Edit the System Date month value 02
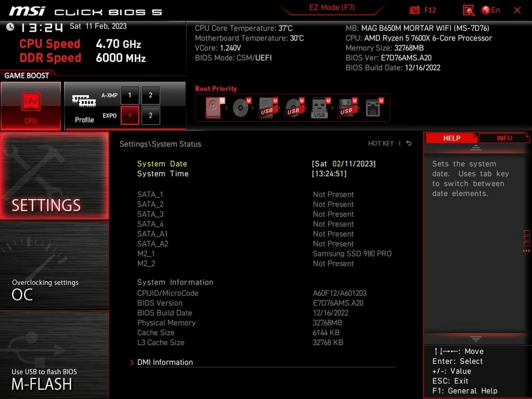The image size is (532, 399). (336, 164)
